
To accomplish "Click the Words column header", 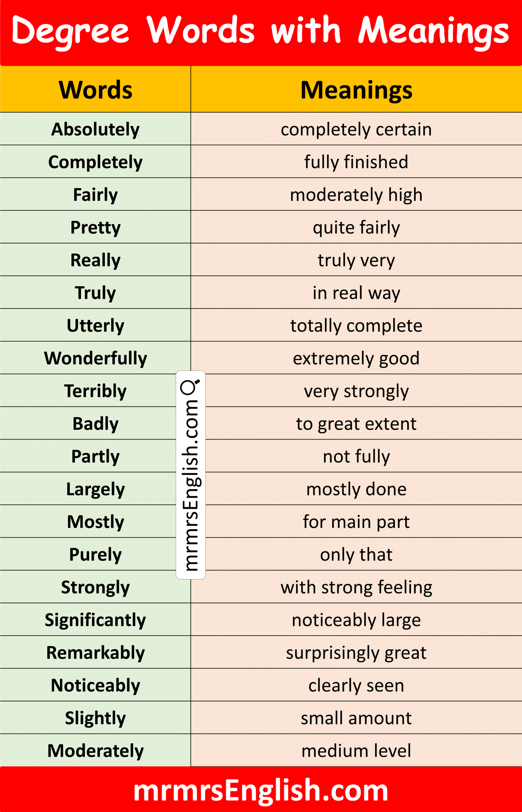I will coord(95,90).
